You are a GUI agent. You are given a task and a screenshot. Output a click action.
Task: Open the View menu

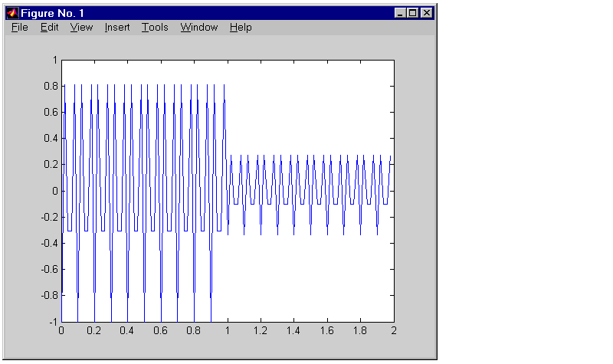(x=81, y=28)
